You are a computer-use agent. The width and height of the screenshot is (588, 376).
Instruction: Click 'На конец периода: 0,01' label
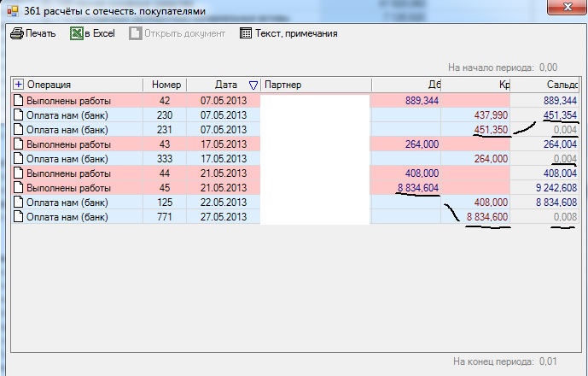(504, 361)
